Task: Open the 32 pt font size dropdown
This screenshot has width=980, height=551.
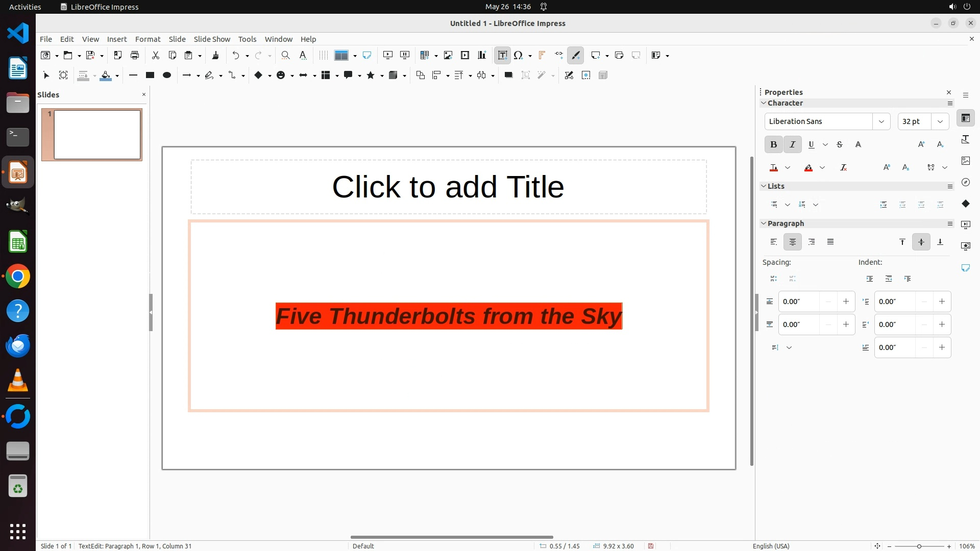Action: click(940, 121)
